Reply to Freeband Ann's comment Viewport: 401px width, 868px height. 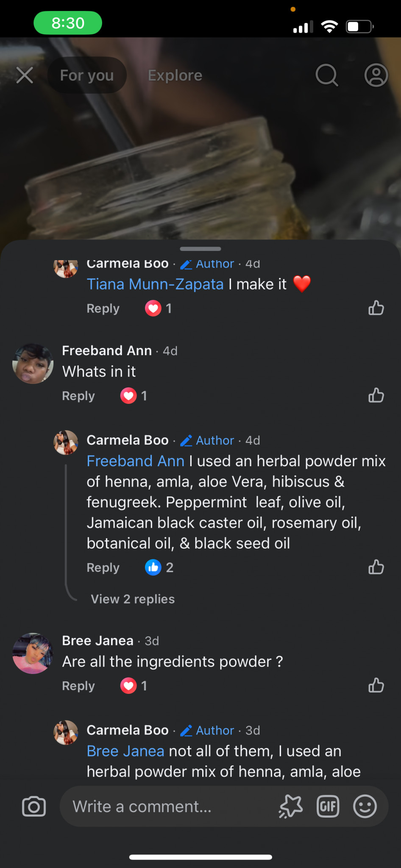(78, 396)
